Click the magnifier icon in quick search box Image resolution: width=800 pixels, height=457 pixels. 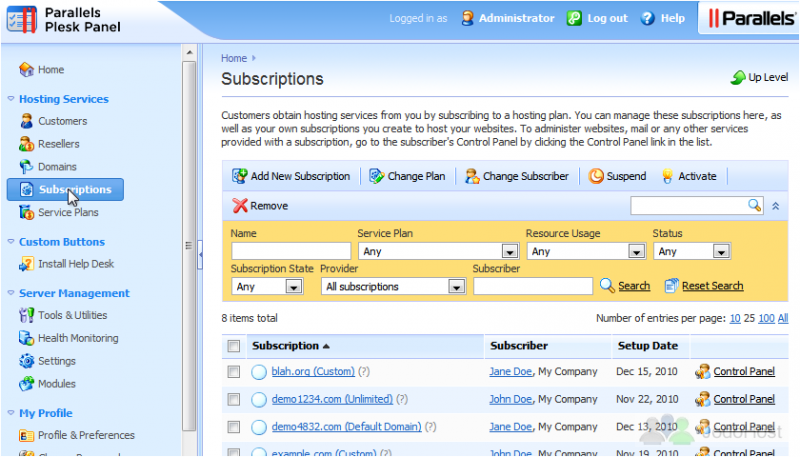click(754, 205)
